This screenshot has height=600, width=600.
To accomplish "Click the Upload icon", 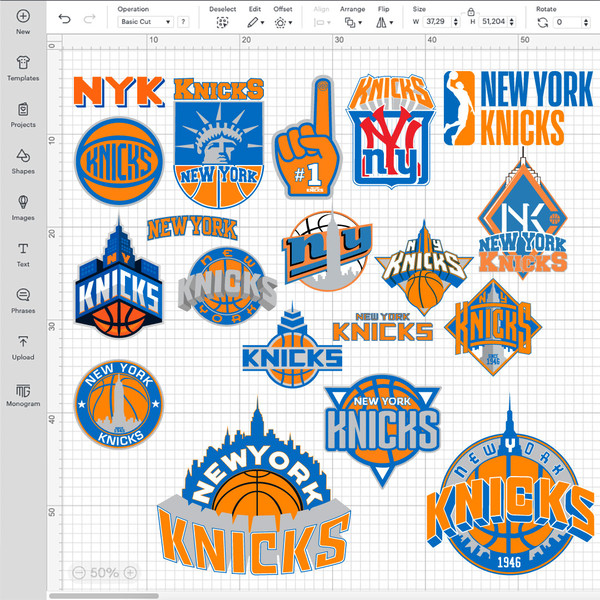I will (23, 341).
